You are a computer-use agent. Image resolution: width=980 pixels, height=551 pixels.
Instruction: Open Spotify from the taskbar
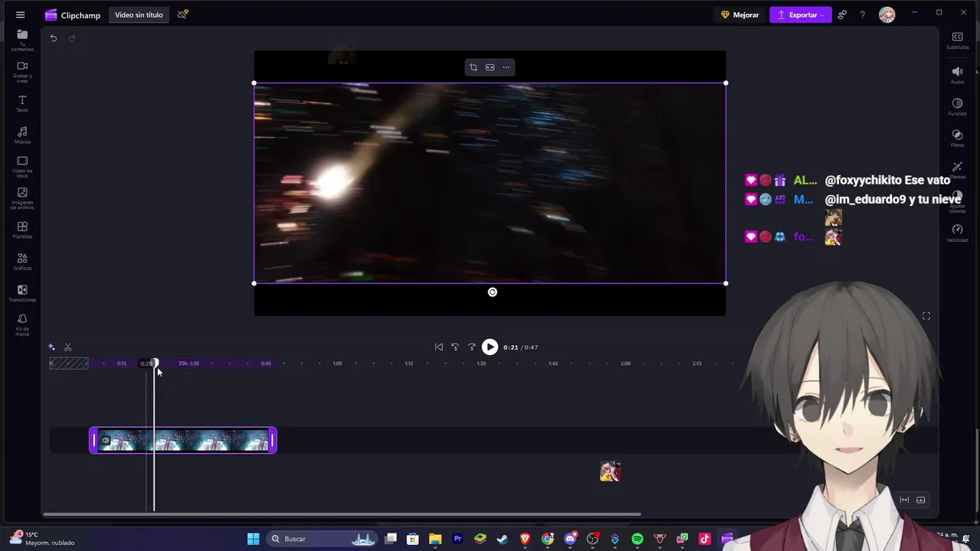click(637, 539)
